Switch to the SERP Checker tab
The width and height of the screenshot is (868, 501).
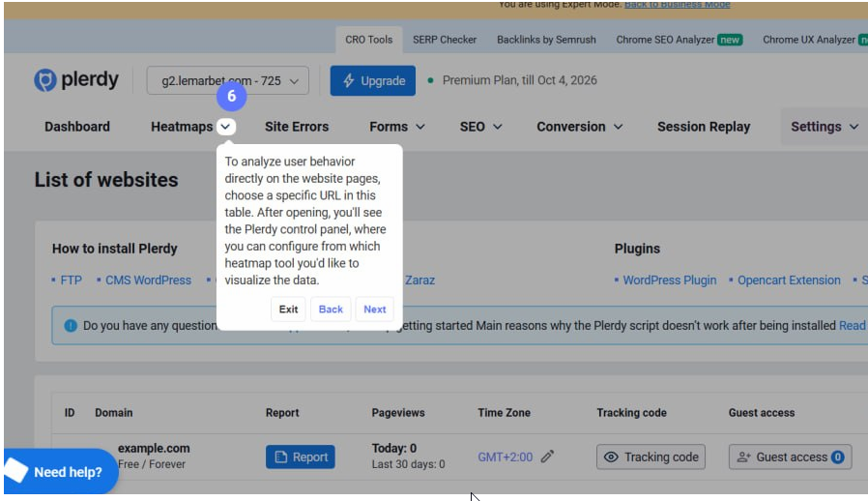[x=445, y=40]
